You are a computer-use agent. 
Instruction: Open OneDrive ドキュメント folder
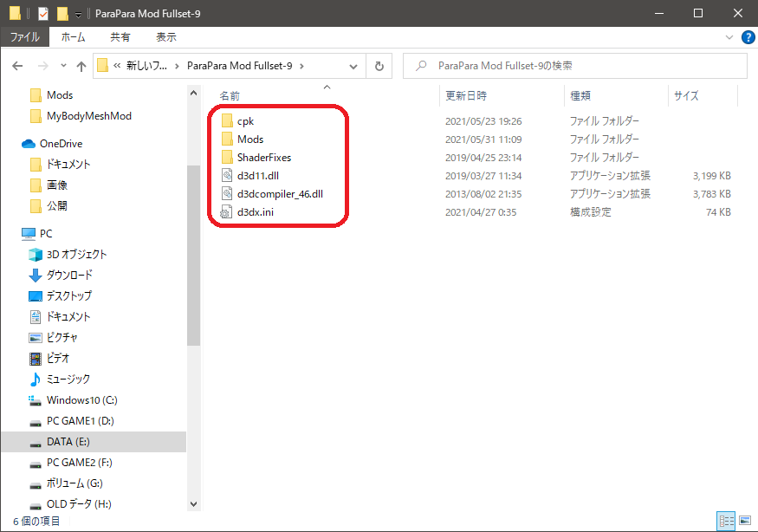click(68, 165)
